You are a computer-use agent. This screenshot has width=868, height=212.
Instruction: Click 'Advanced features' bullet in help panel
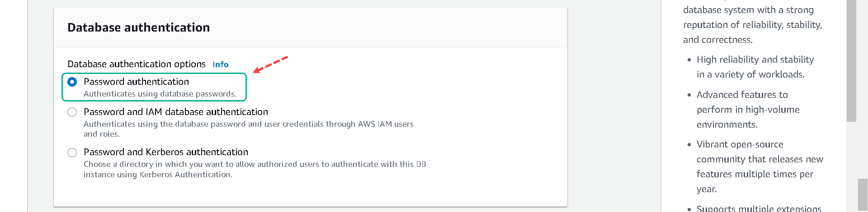pyautogui.click(x=748, y=110)
